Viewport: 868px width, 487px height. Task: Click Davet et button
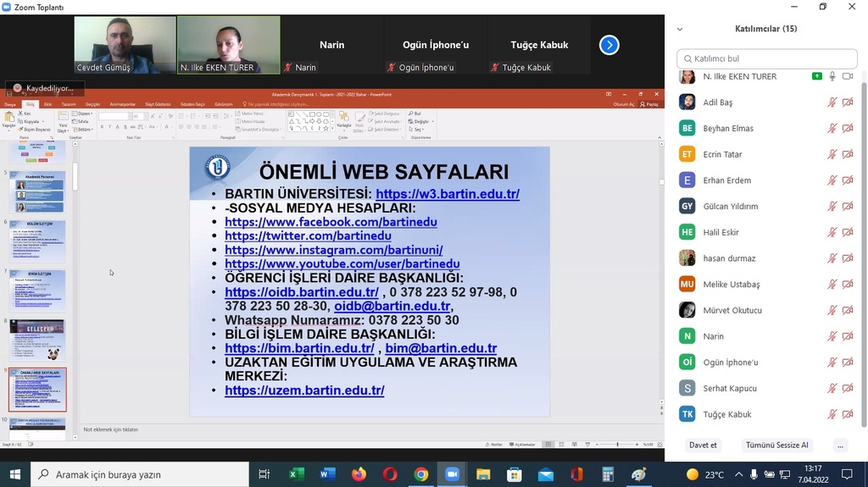point(703,445)
